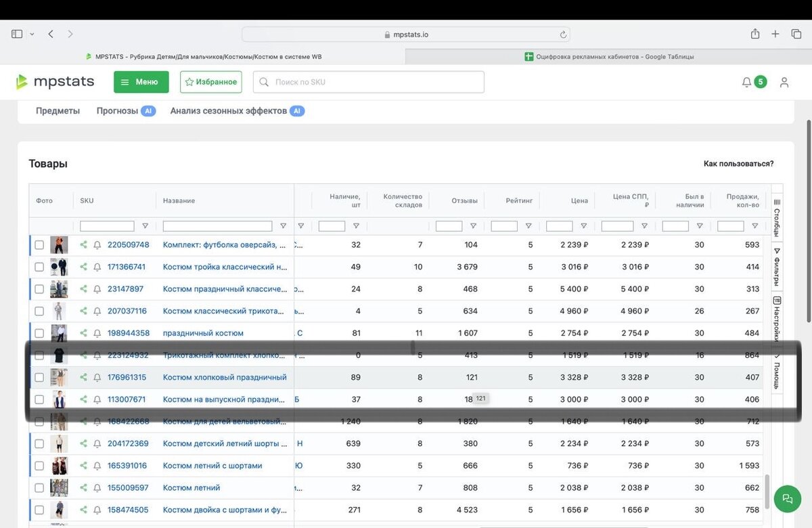The width and height of the screenshot is (812, 528).
Task: Set alert bell for SKU 220509748
Action: click(x=97, y=245)
